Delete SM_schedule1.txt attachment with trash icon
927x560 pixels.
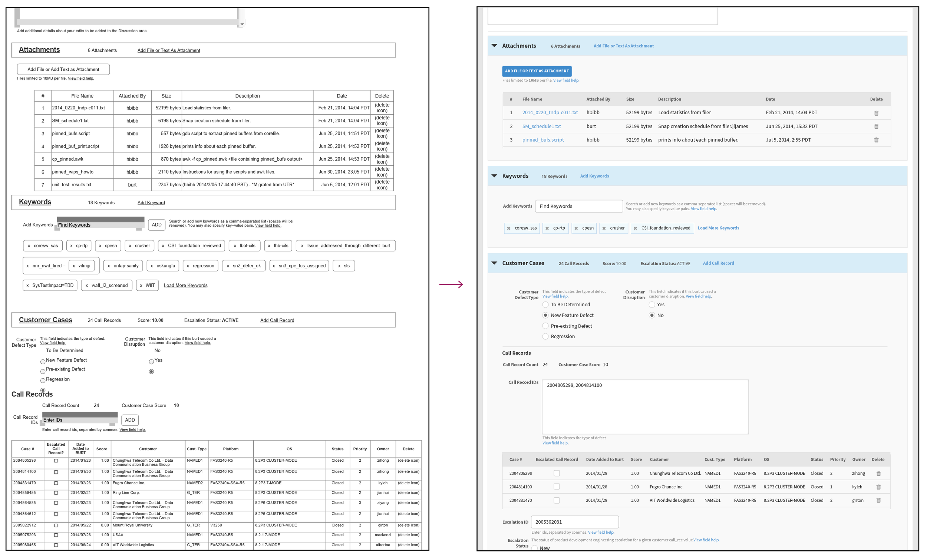point(876,126)
